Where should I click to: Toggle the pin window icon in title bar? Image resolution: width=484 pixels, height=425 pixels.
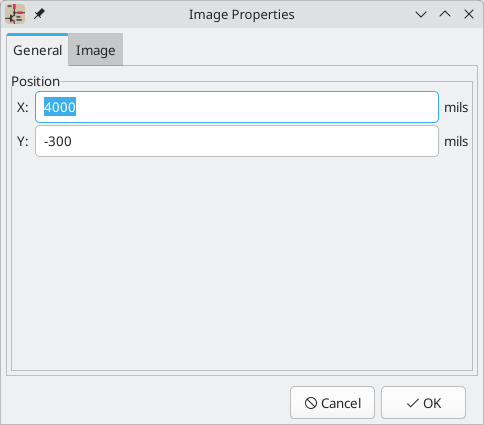(39, 14)
